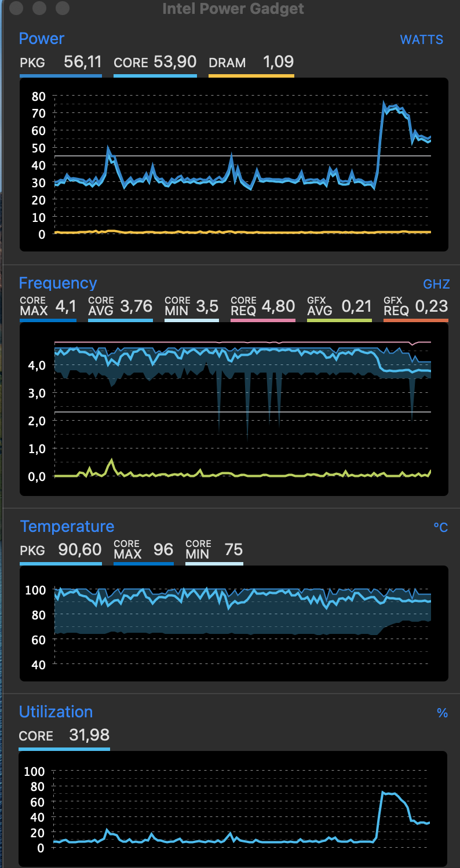Image resolution: width=460 pixels, height=868 pixels.
Task: Click the pink CORE REQ legend bar
Action: point(263,320)
